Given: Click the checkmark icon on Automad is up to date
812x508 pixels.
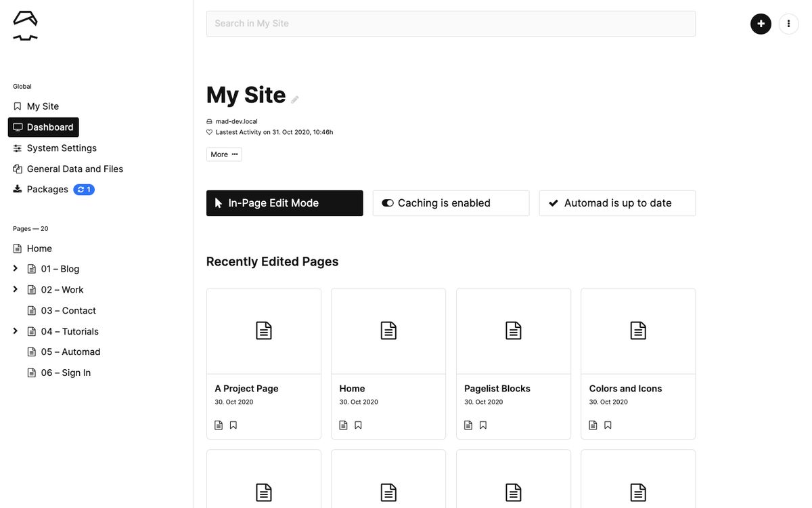Looking at the screenshot, I should 554,203.
